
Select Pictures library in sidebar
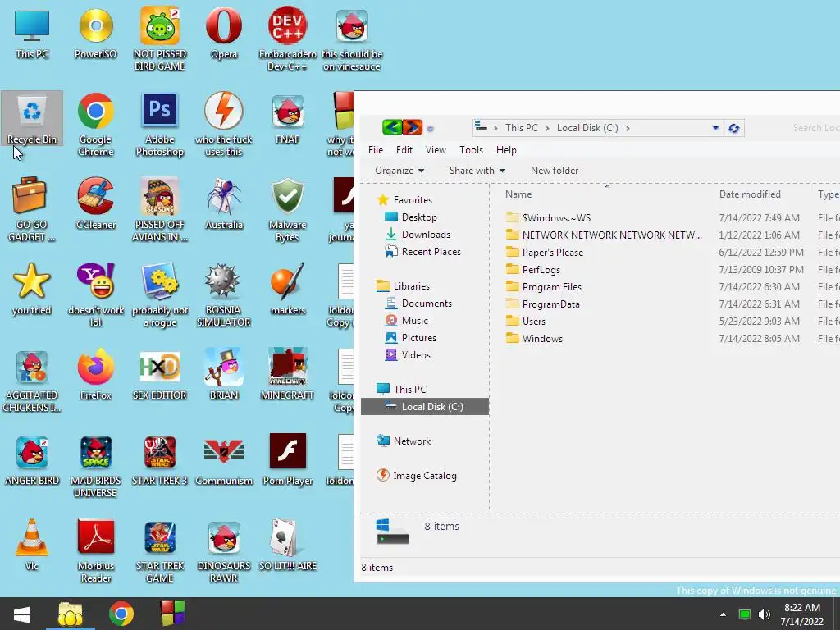click(x=411, y=337)
